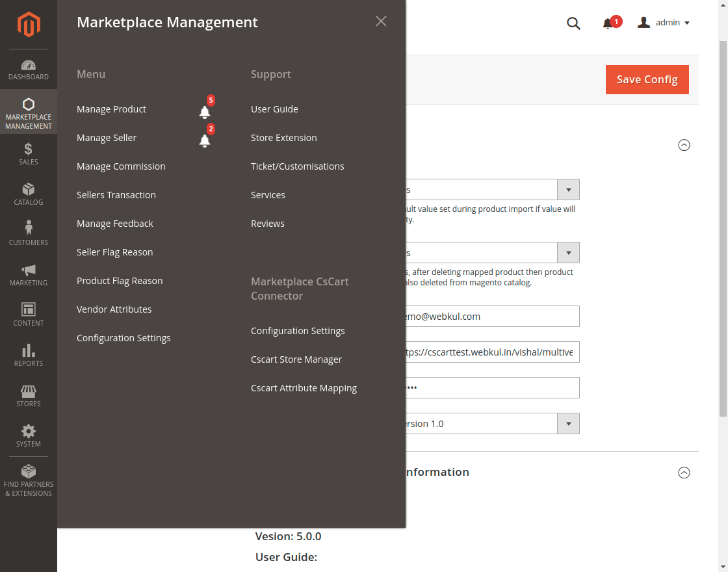
Task: Click the Save Config button
Action: coord(647,79)
